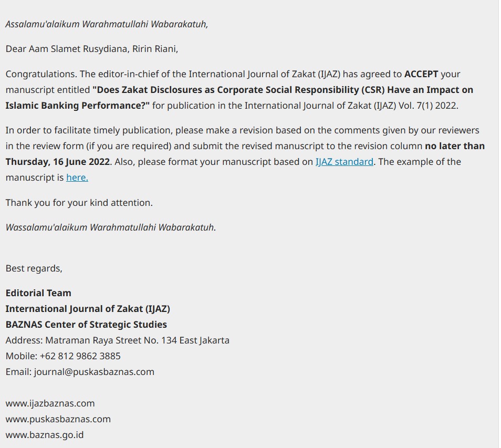Click the 'Best regards,' line
This screenshot has height=448, width=501.
click(x=34, y=268)
